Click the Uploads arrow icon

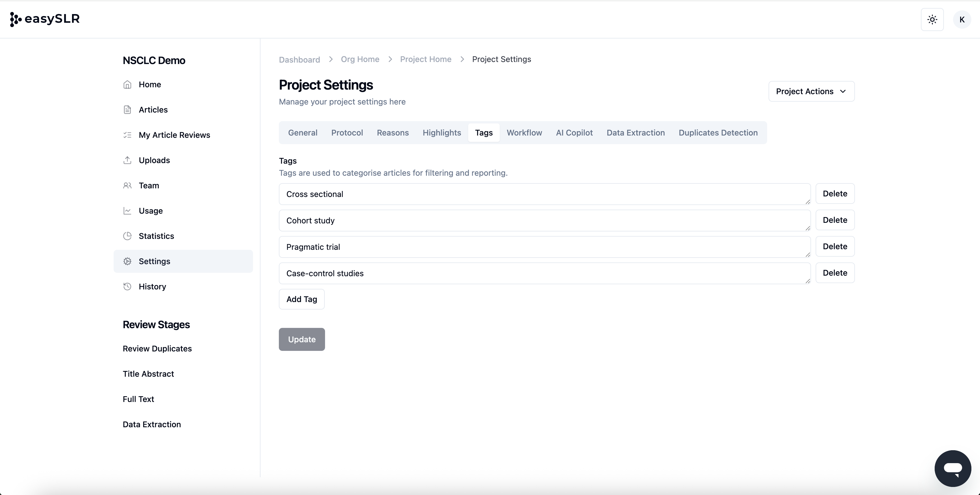(127, 160)
